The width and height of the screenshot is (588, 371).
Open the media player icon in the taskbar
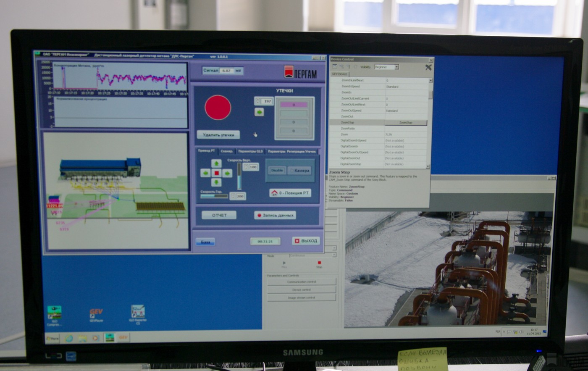95,338
